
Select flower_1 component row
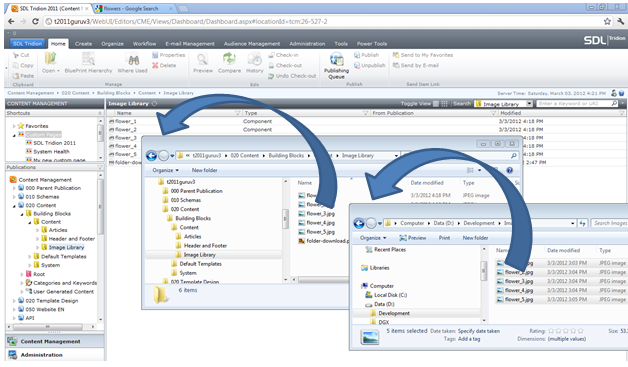coord(366,121)
